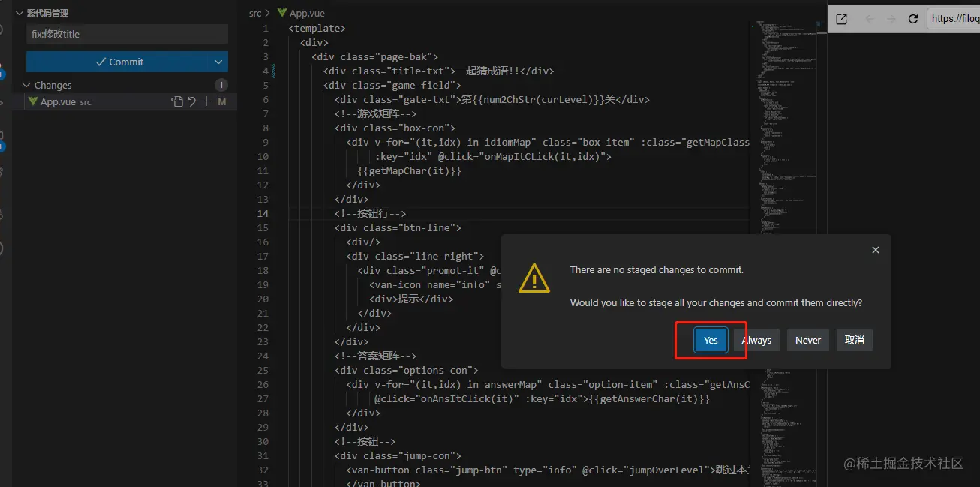Click Yes to stage and commit
This screenshot has width=980, height=487.
tap(711, 340)
